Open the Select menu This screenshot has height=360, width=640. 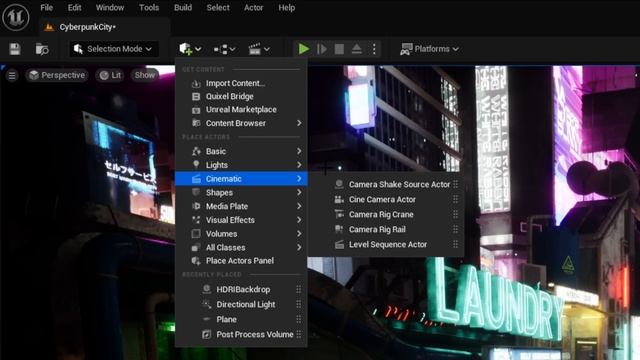(x=218, y=7)
